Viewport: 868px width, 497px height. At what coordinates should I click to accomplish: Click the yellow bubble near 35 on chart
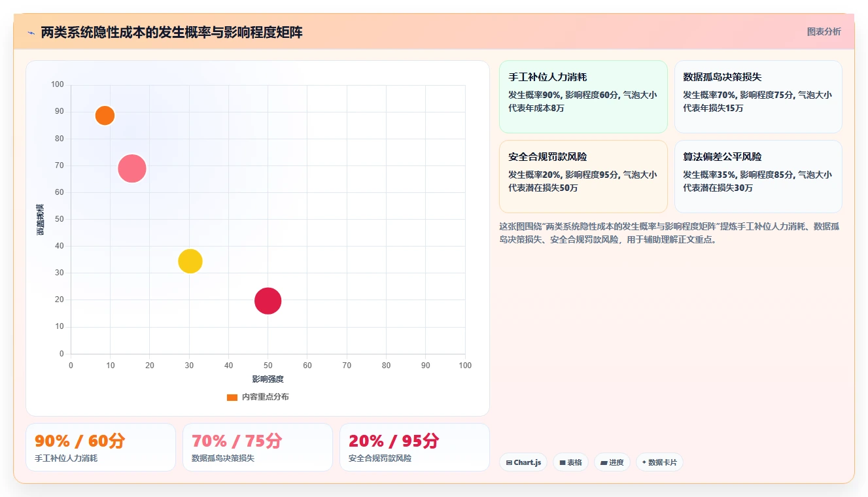click(x=190, y=262)
